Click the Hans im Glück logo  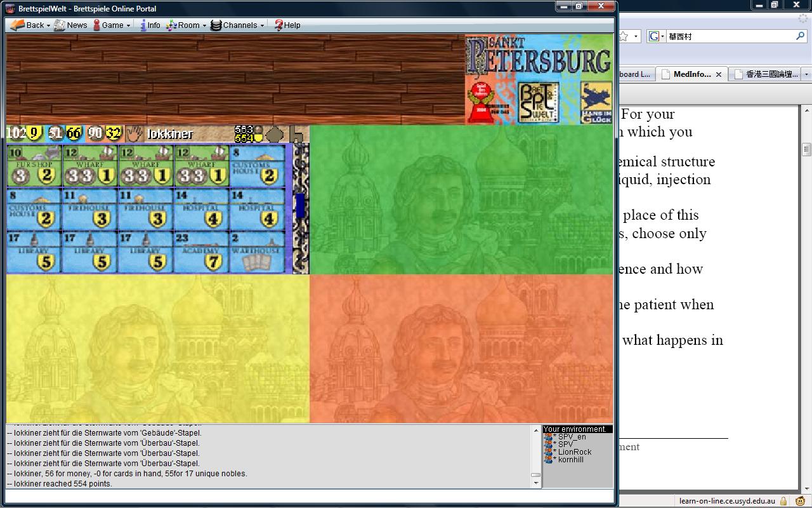(x=596, y=102)
